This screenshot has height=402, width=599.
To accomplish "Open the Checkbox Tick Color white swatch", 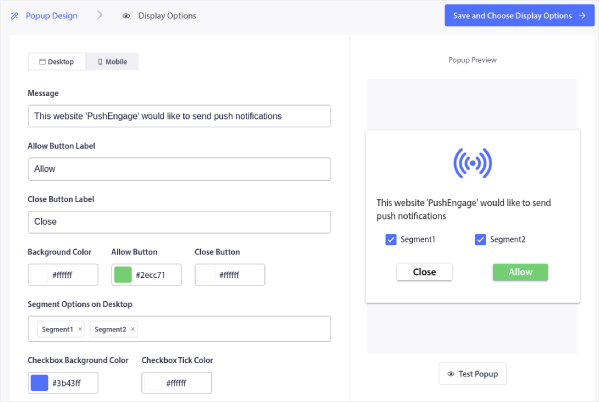I will click(153, 383).
